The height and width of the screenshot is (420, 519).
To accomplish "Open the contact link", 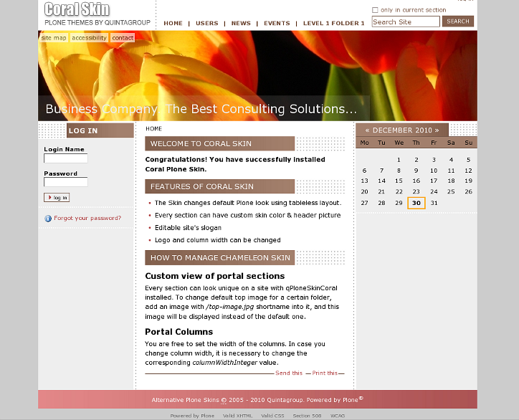I will [123, 38].
